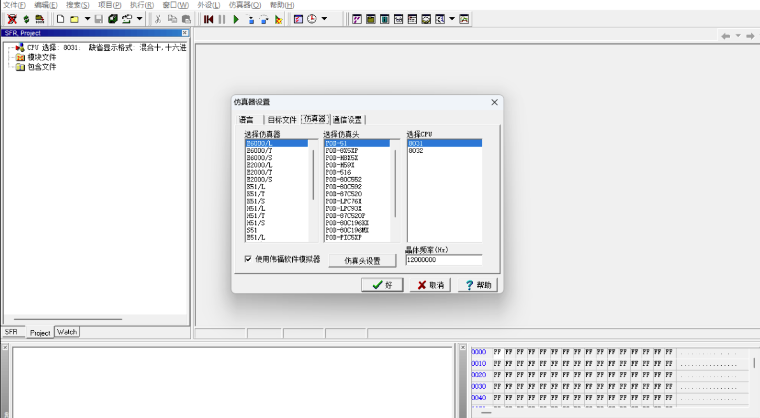Click the step-over debug icon

264,19
